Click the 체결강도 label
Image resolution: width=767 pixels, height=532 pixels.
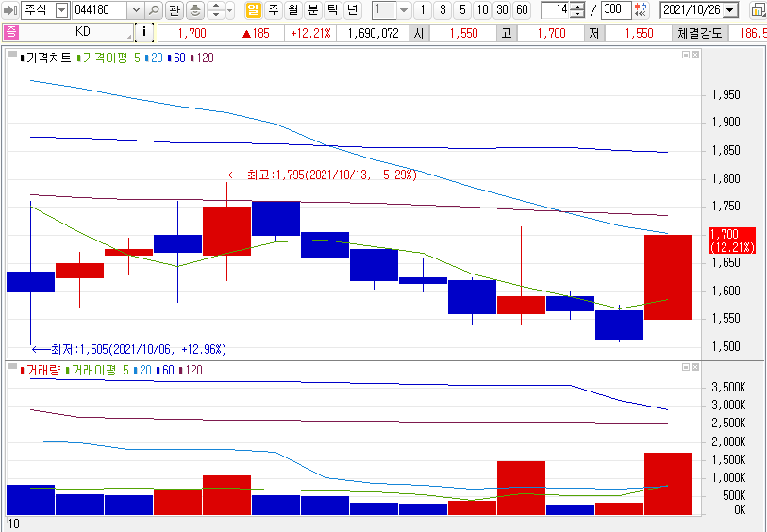click(699, 33)
